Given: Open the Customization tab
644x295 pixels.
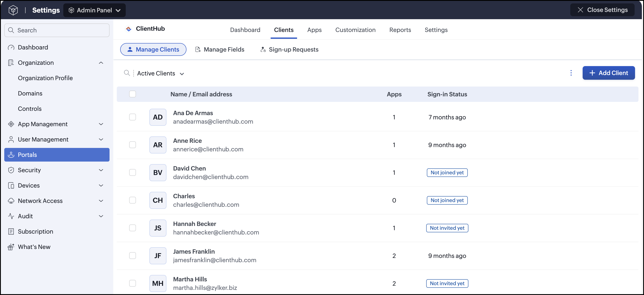Looking at the screenshot, I should click(x=355, y=30).
